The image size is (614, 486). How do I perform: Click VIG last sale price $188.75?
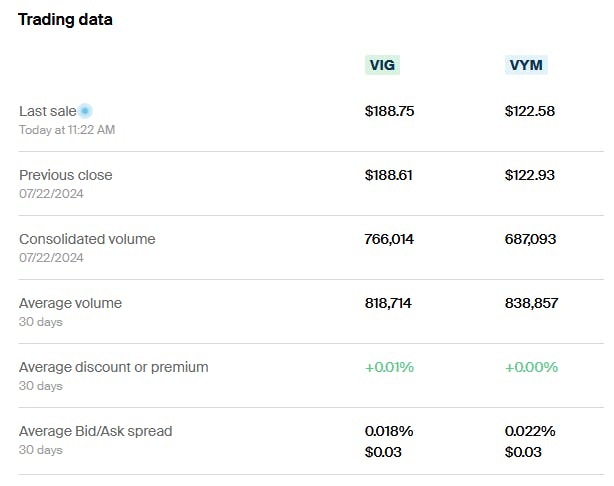[x=389, y=111]
